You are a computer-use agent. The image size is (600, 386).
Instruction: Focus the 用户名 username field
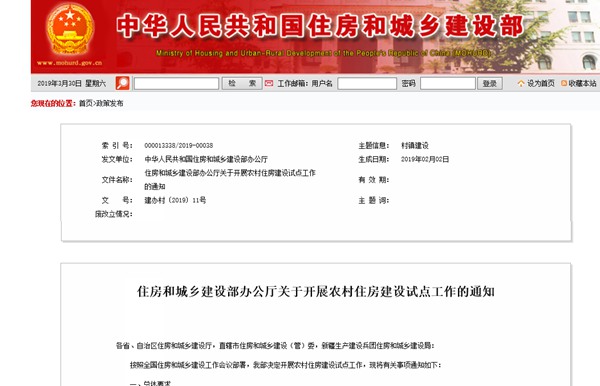[x=367, y=83]
